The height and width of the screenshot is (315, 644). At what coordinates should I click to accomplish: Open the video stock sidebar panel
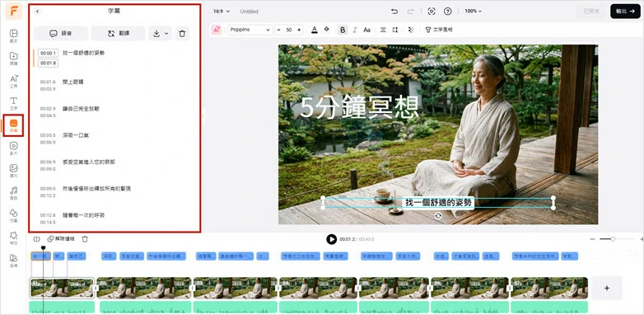(x=13, y=148)
